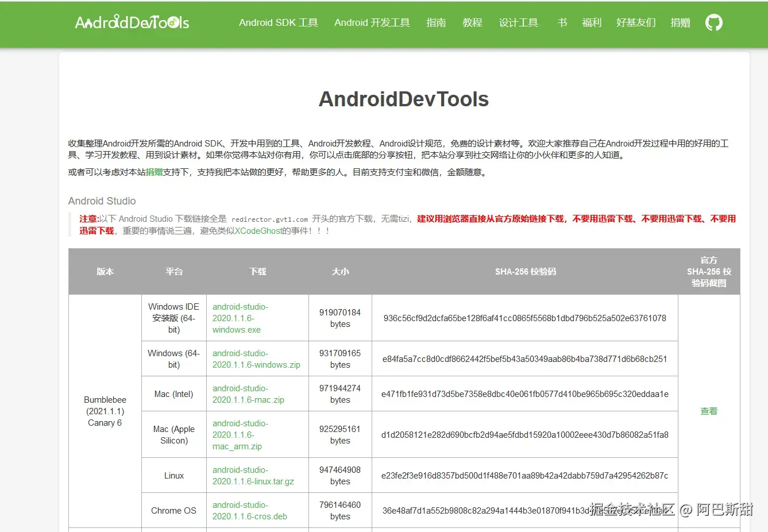Open Android 开发工具 menu
Screen dimensions: 768x532
[372, 23]
